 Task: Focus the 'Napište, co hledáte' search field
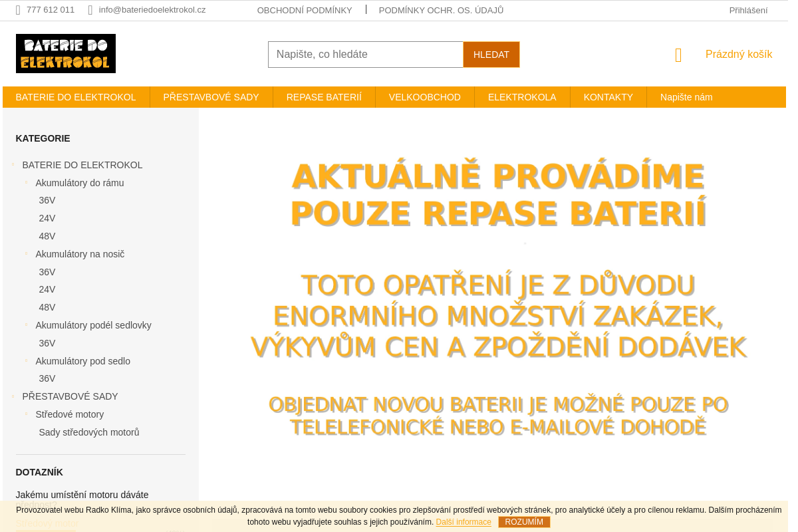click(x=366, y=55)
